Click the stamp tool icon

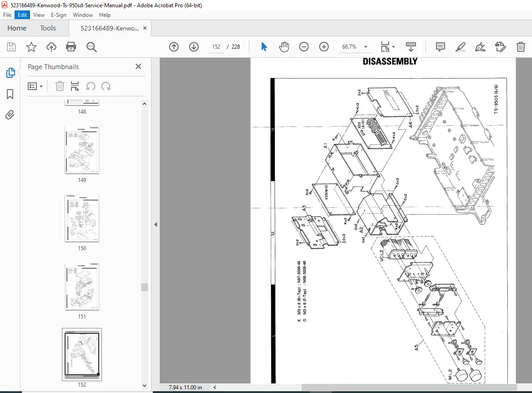point(501,47)
